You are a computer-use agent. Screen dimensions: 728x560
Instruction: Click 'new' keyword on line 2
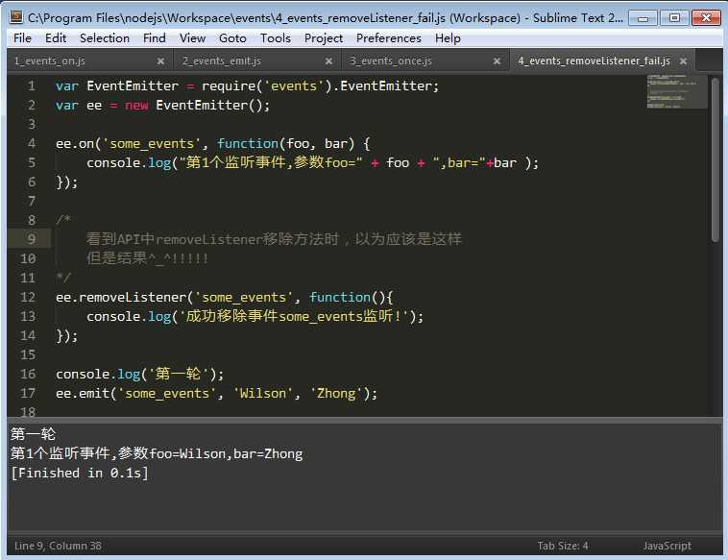point(136,106)
